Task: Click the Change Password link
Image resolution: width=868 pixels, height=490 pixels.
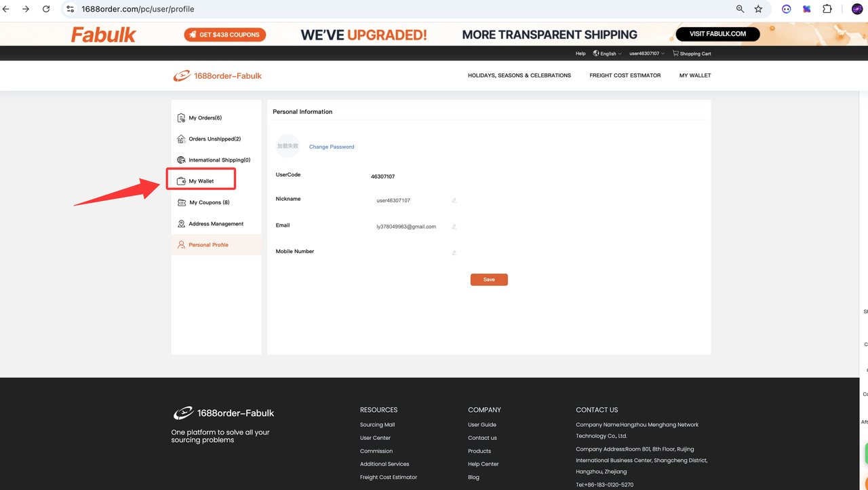Action: pos(332,147)
